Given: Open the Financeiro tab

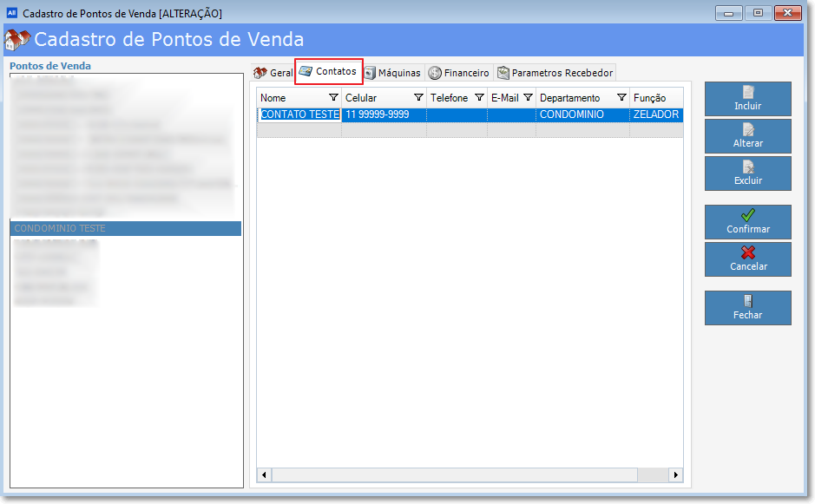Looking at the screenshot, I should click(x=459, y=73).
